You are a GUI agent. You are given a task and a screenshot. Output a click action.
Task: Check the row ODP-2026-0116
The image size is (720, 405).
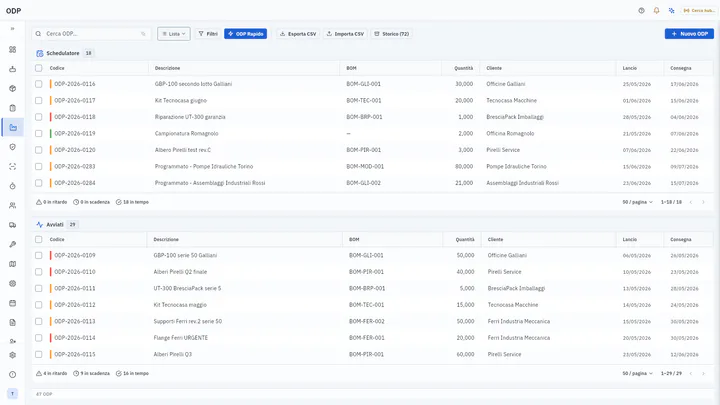[x=39, y=84]
